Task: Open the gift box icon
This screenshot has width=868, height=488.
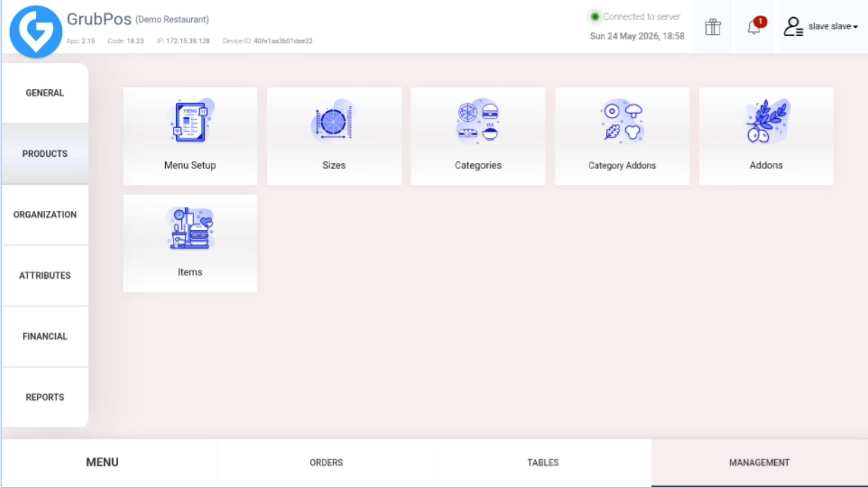Action: [713, 26]
